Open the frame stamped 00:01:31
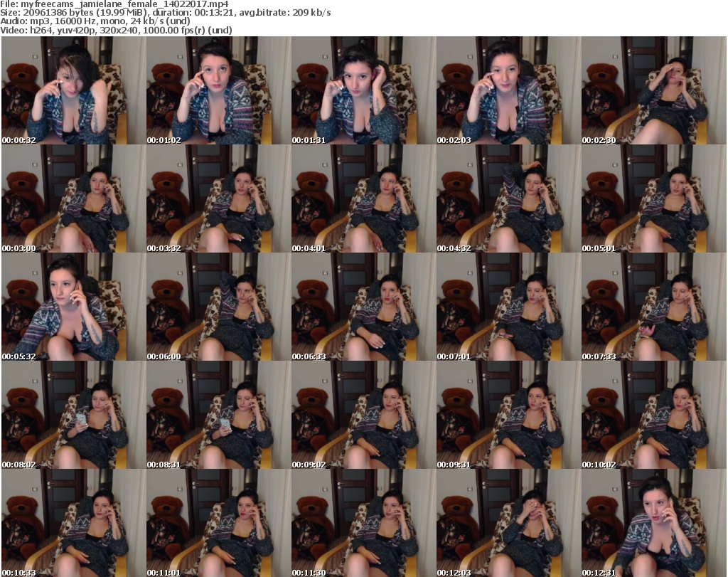The height and width of the screenshot is (577, 728). pyautogui.click(x=363, y=90)
